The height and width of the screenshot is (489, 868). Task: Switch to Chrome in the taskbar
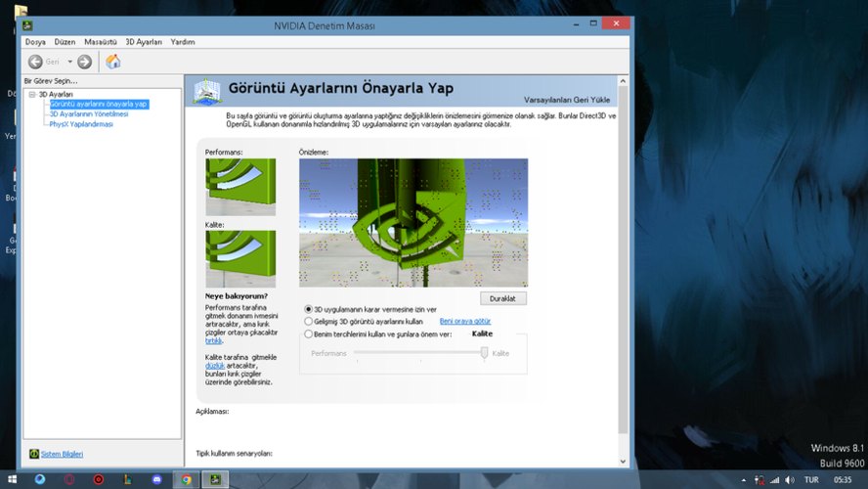[x=187, y=479]
